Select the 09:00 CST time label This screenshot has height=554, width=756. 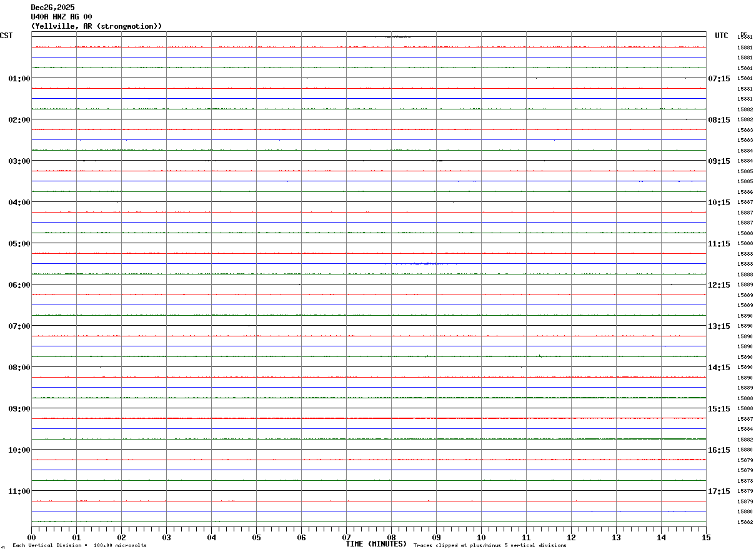click(x=19, y=409)
